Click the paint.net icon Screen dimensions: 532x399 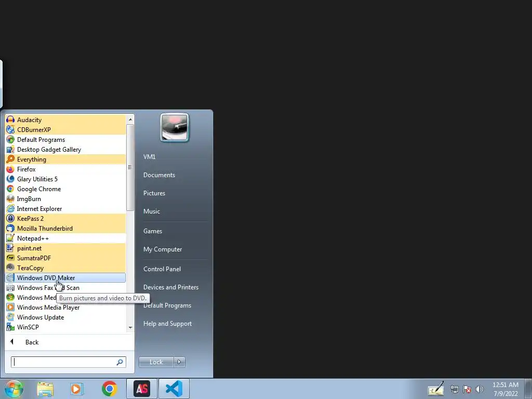click(x=10, y=248)
